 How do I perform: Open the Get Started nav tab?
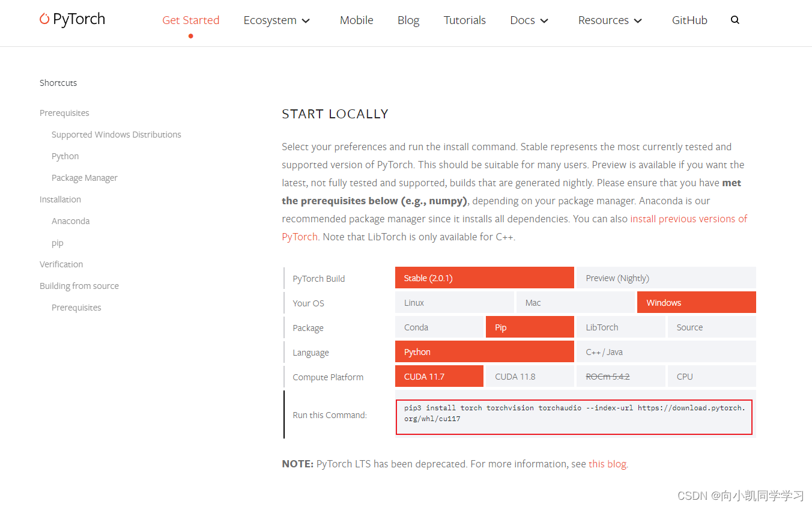191,20
